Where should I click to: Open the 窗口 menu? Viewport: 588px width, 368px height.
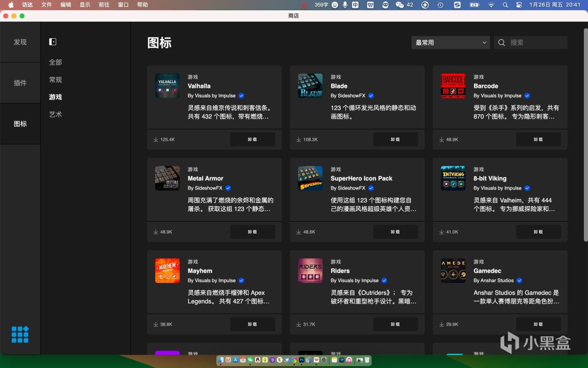pyautogui.click(x=123, y=5)
